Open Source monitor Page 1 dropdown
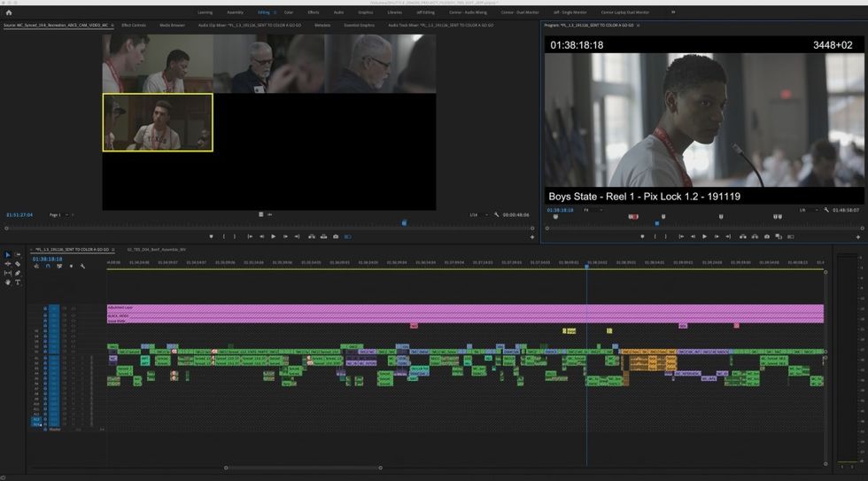The width and height of the screenshot is (868, 481). 61,214
